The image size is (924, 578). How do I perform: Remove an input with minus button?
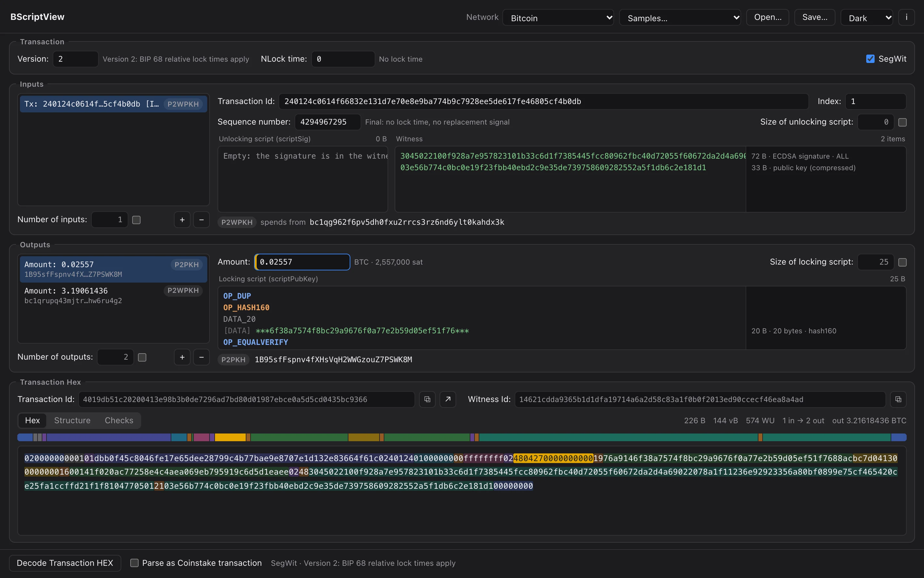coord(201,220)
